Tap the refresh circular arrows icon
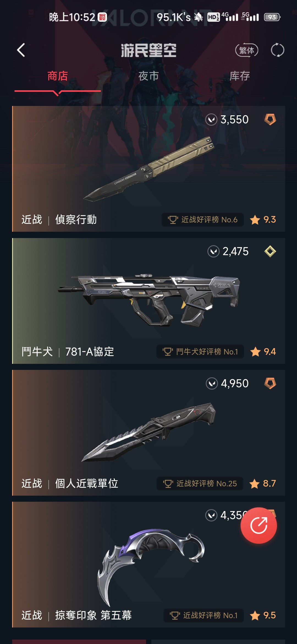The height and width of the screenshot is (644, 297). click(x=277, y=50)
